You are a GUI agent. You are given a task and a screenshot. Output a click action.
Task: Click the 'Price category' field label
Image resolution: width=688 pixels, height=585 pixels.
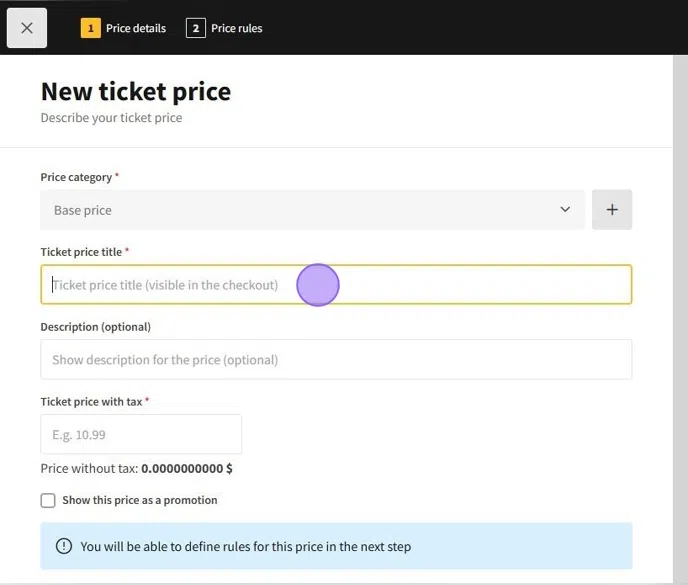pyautogui.click(x=76, y=177)
